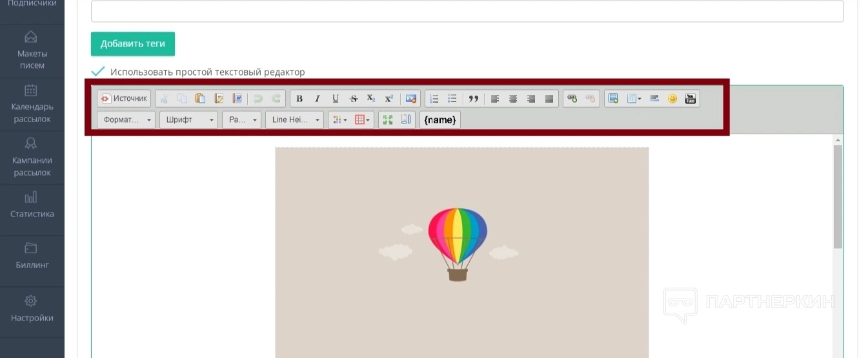Screen dimensions: 868x358
Task: Open Календарь рассылок in sidebar
Action: coord(32,105)
